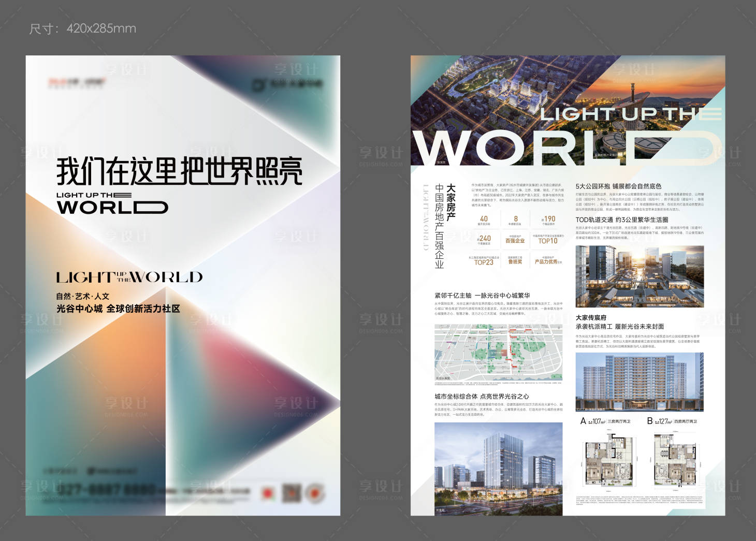Click the 'B 127m² 四房两厅两卫' label

(672, 421)
